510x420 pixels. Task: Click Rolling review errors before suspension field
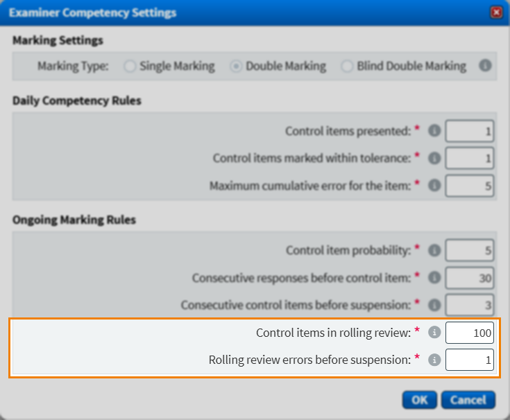pos(470,360)
